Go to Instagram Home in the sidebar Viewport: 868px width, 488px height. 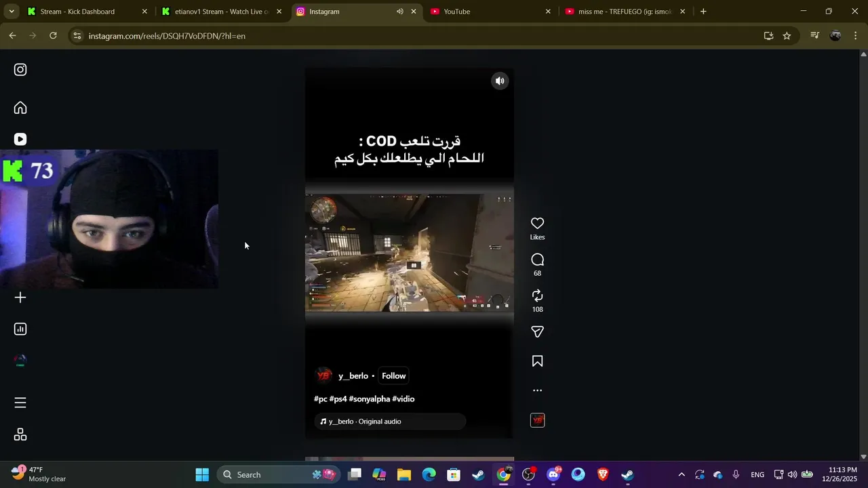click(20, 108)
